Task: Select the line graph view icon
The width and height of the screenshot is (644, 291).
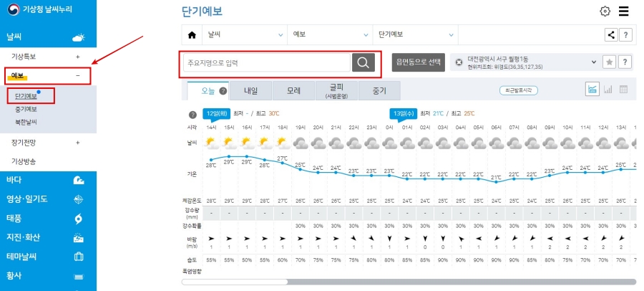Action: coord(592,90)
